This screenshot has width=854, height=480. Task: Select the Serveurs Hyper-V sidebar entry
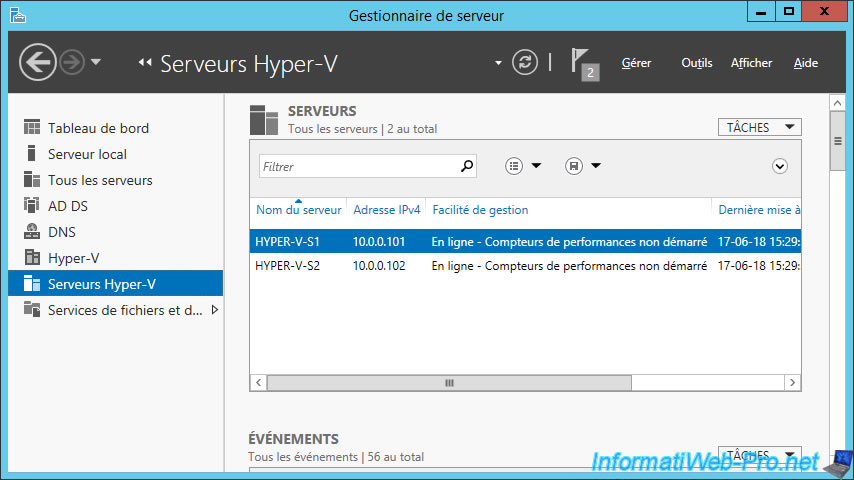(x=115, y=284)
